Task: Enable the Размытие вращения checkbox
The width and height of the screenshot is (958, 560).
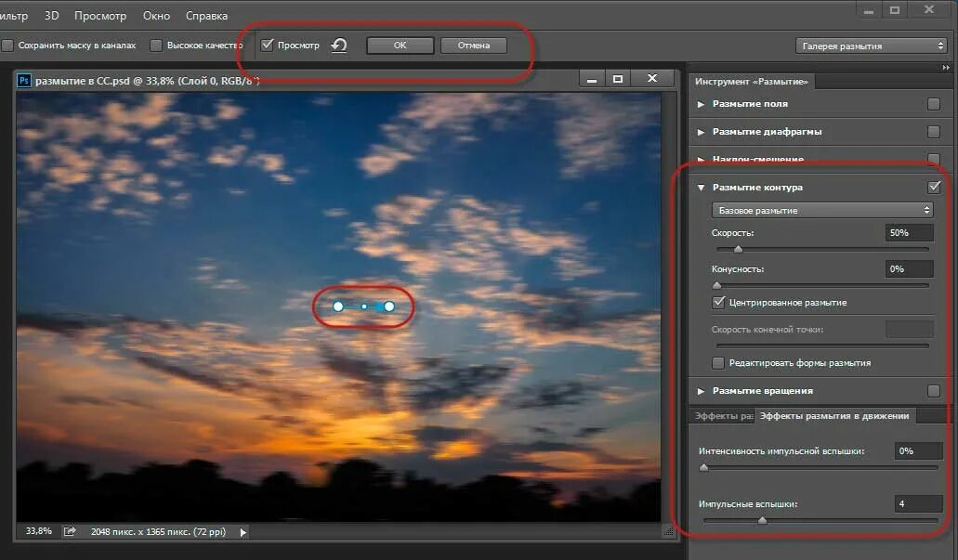Action: pos(934,390)
